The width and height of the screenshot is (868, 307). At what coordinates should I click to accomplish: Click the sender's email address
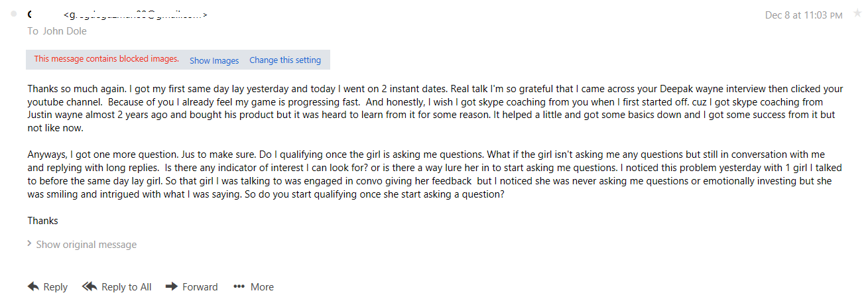[x=136, y=15]
